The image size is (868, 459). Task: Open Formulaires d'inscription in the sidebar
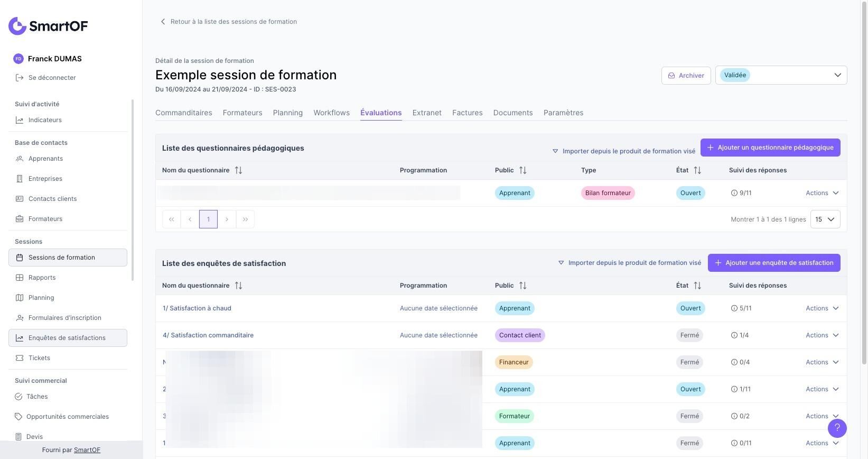(68, 318)
